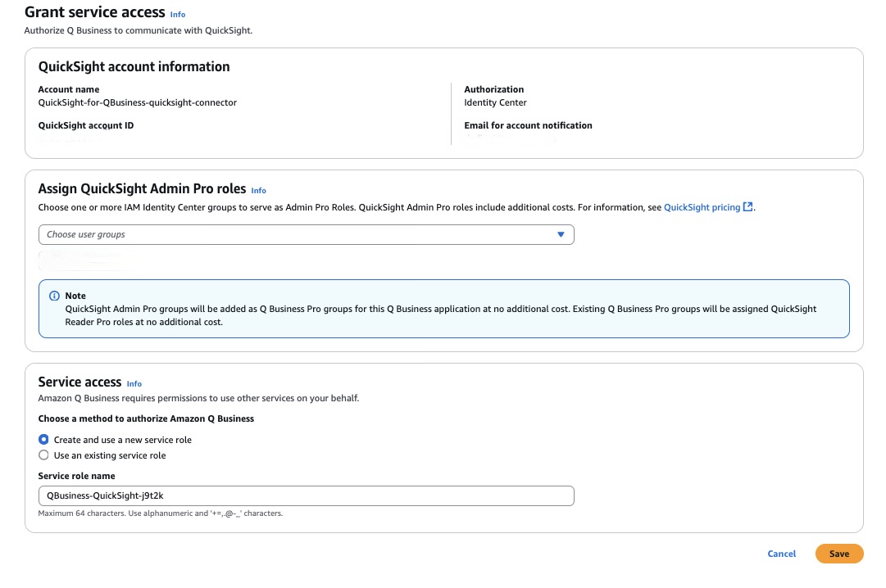Image resolution: width=886 pixels, height=588 pixels.
Task: Click the info circle icon in the Note box
Action: (54, 296)
